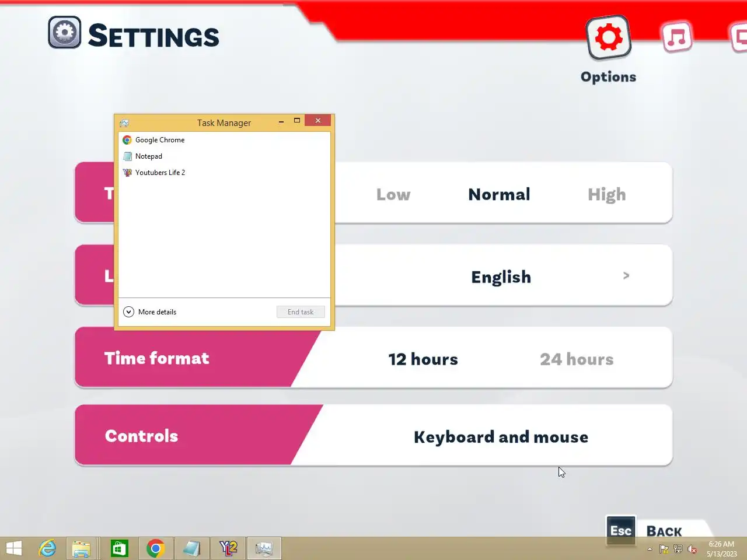Click the Google Chrome icon in Task Manager
Viewport: 747px width, 560px height.
click(127, 140)
